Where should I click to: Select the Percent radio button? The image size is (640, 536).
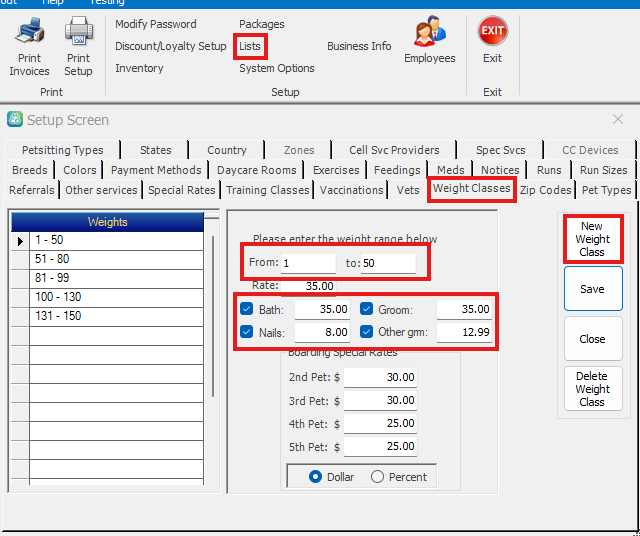(x=377, y=477)
